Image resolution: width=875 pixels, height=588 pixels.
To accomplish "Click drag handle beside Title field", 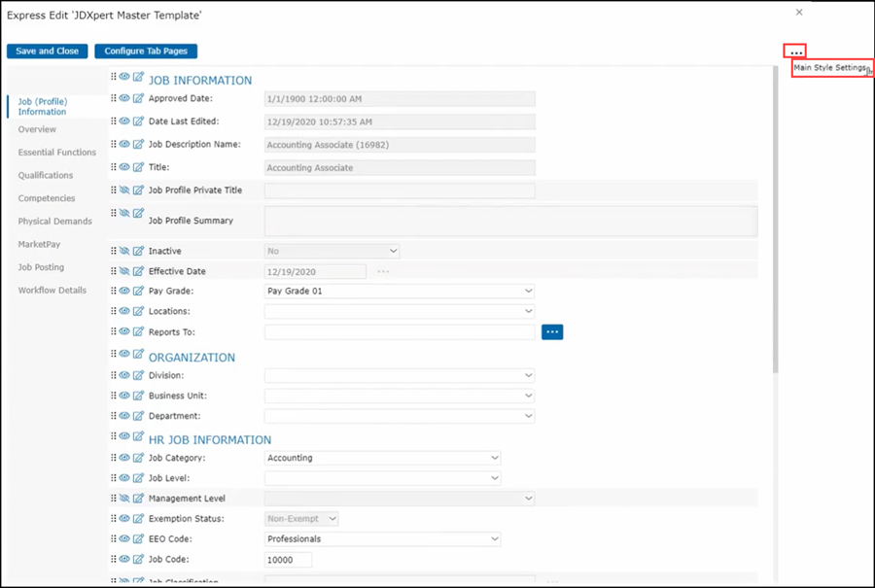I will click(114, 167).
